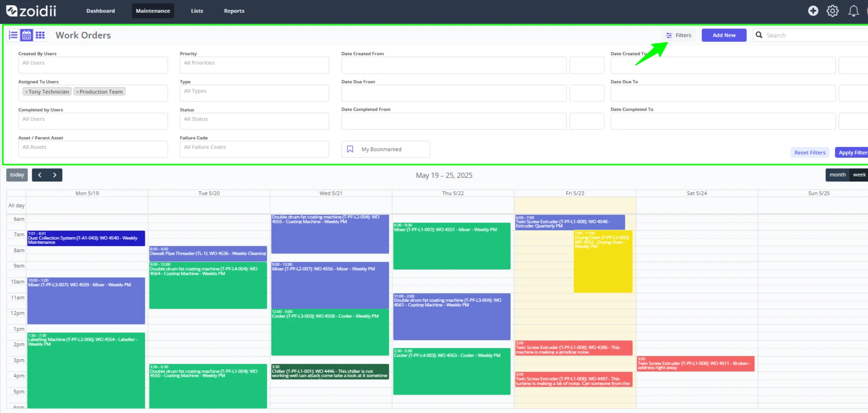Open Lists menu
Viewport: 868px width, 413px height.
coord(197,11)
